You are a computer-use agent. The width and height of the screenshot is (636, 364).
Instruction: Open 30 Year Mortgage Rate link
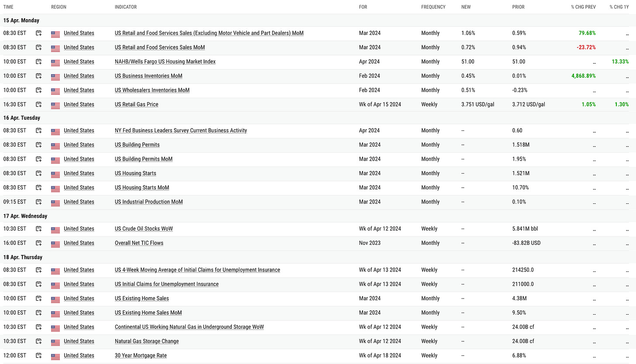click(141, 355)
